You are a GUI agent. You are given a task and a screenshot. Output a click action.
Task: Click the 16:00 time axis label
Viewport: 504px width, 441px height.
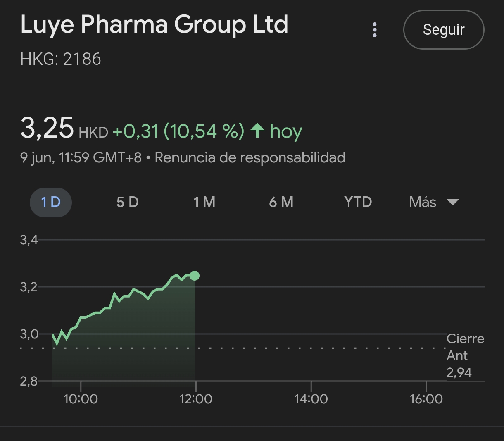[x=426, y=399]
